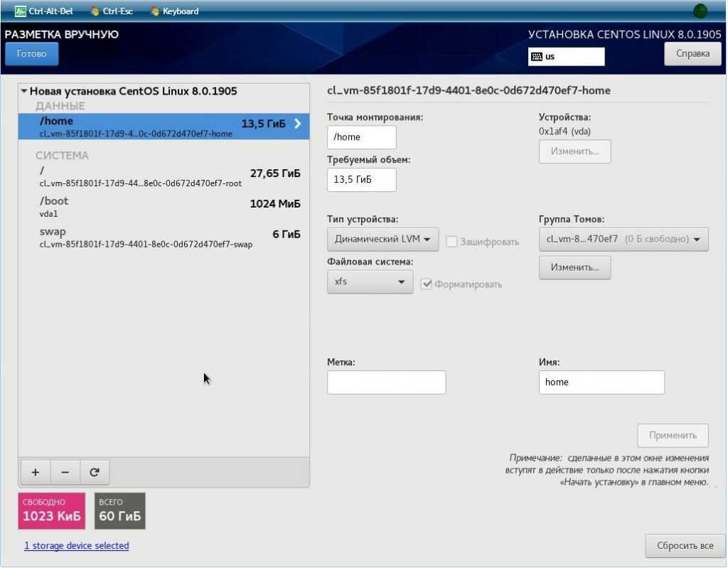This screenshot has width=728, height=568.
Task: Open the xfs file system dropdown
Action: pos(370,282)
